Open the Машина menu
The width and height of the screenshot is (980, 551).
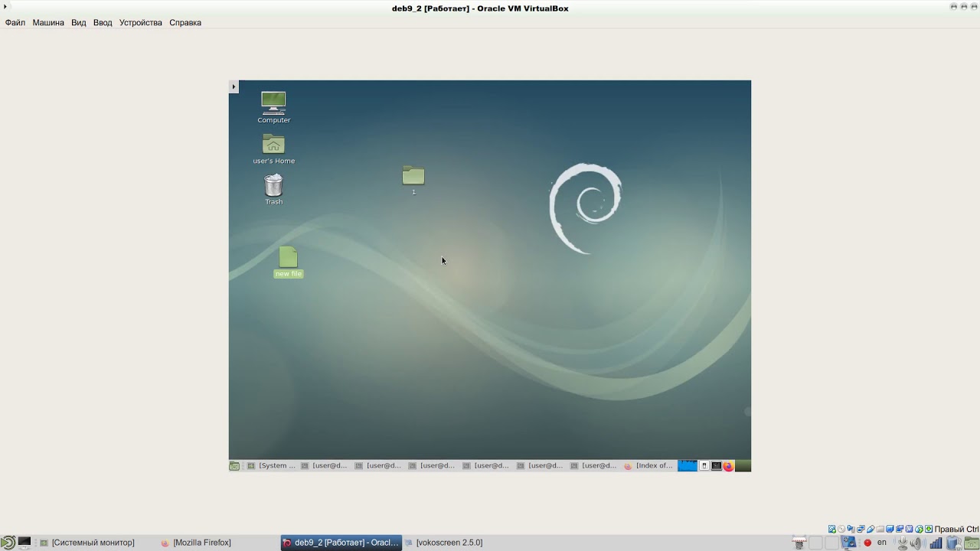point(48,23)
